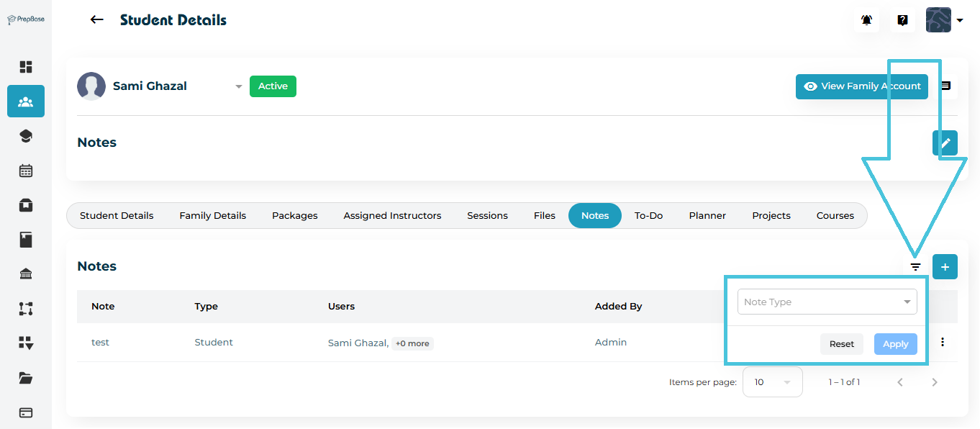Open the three-dot menu for test note
The width and height of the screenshot is (980, 429).
point(943,343)
